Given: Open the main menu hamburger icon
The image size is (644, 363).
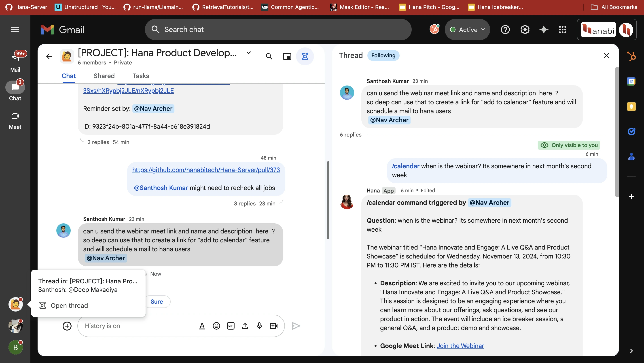Looking at the screenshot, I should click(15, 30).
